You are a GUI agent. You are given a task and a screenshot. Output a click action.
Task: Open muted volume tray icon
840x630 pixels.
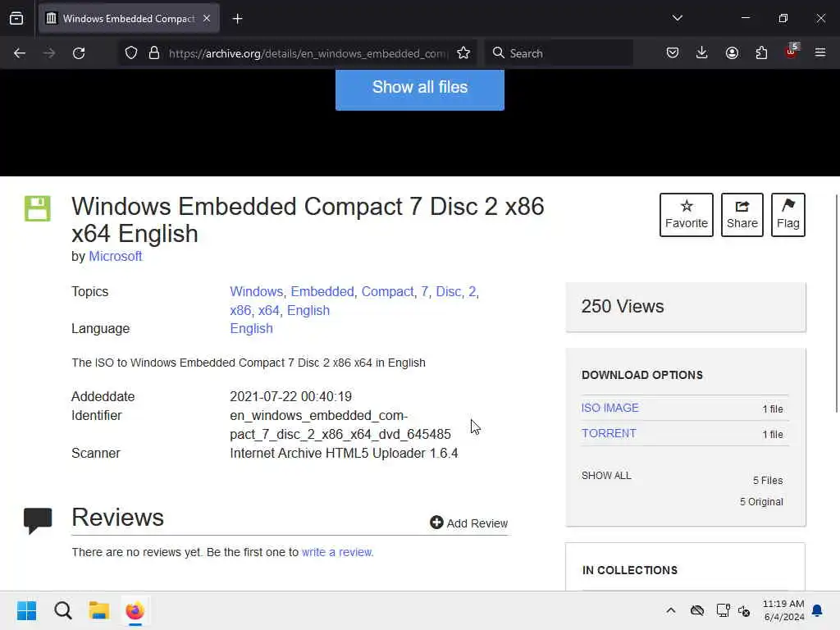point(744,610)
